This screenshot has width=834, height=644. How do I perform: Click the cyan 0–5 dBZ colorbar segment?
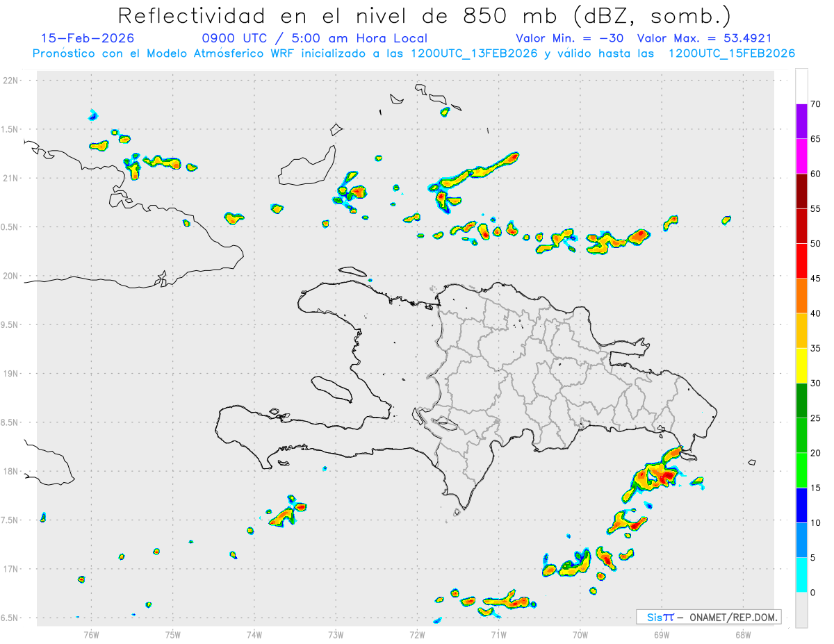point(801,575)
